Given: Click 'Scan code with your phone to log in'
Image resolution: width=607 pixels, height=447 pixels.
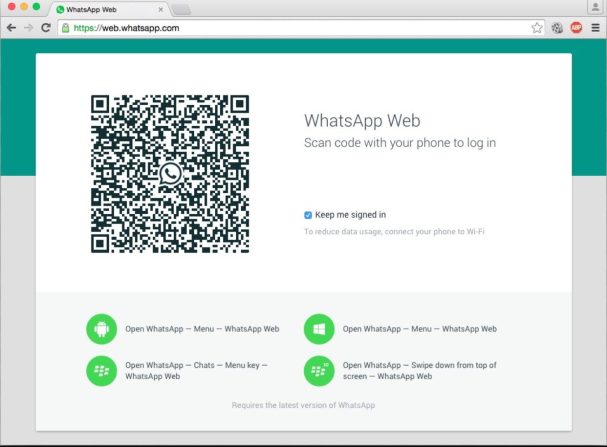Looking at the screenshot, I should 400,143.
